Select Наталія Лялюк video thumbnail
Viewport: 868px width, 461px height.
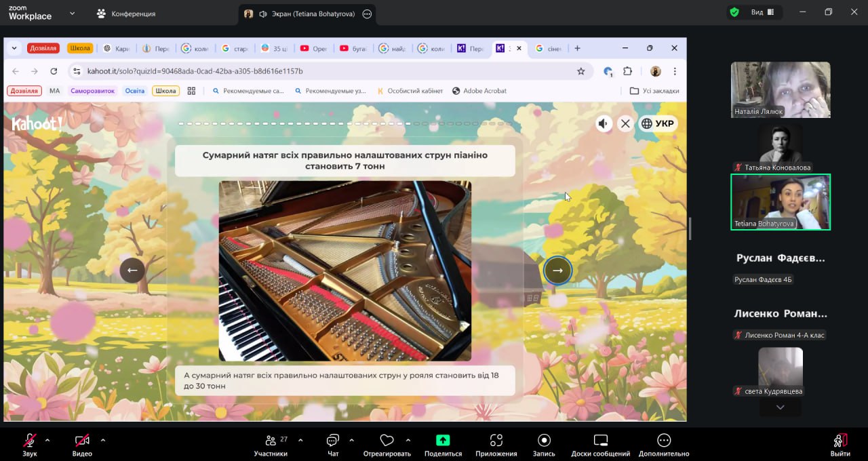pos(781,89)
